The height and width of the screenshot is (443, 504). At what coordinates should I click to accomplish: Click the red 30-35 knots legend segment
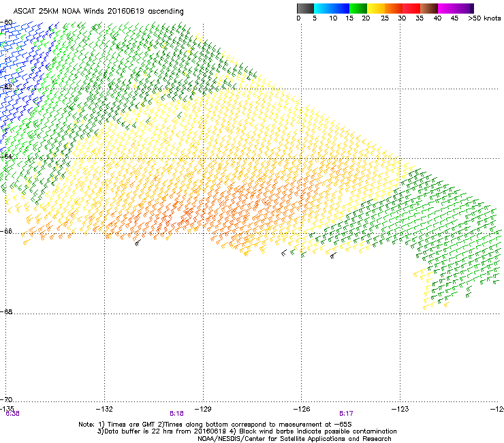pyautogui.click(x=411, y=8)
